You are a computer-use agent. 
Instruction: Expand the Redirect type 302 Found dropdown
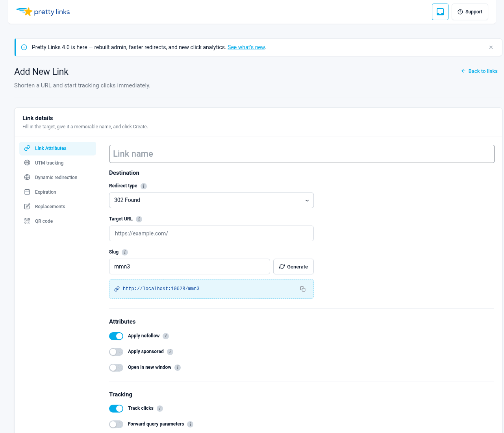211,200
